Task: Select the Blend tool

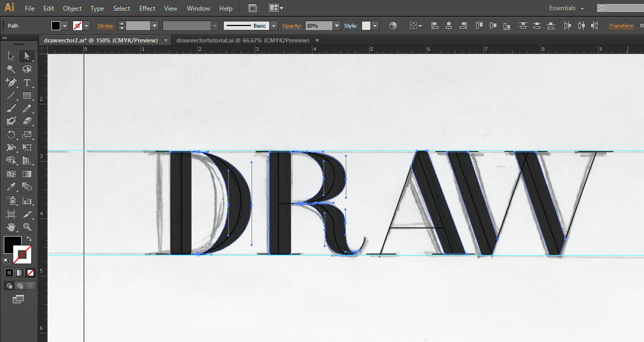Action: 26,187
